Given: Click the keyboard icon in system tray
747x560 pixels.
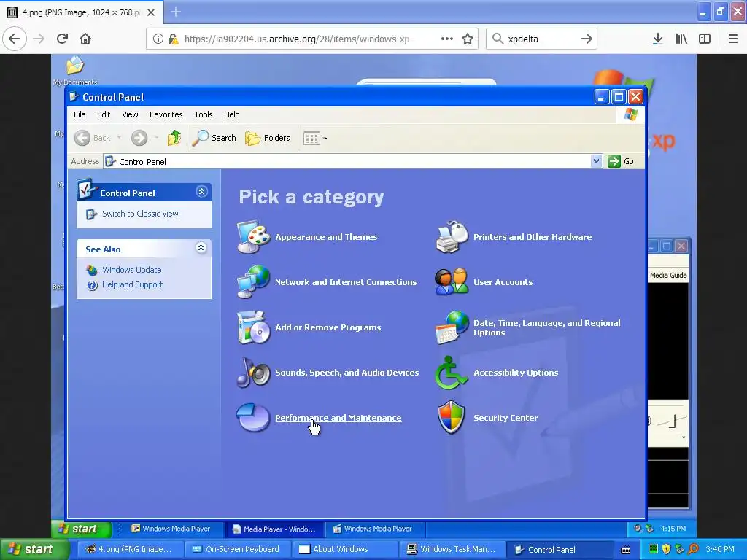Looking at the screenshot, I should pos(626,550).
